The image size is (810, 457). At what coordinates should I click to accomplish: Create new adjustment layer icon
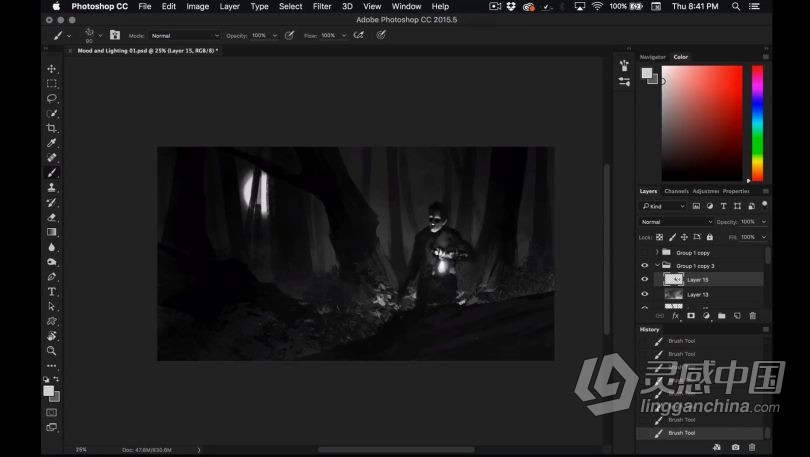[706, 316]
